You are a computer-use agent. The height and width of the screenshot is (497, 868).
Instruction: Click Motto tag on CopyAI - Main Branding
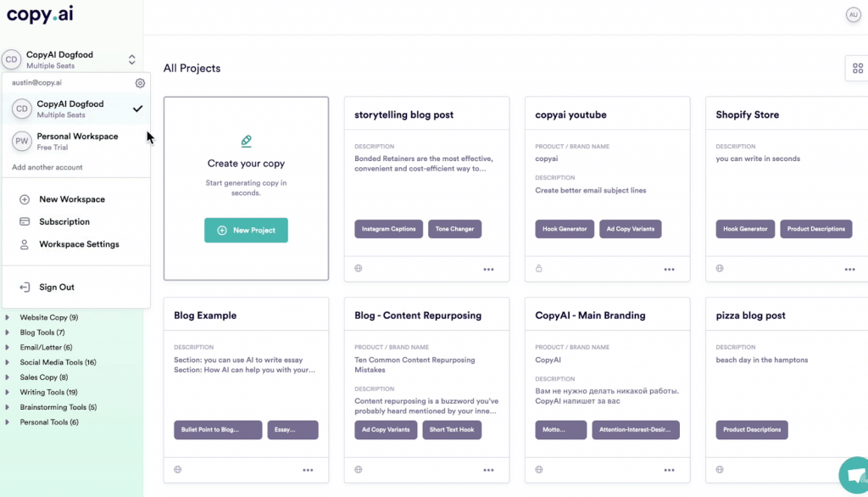[x=561, y=430]
